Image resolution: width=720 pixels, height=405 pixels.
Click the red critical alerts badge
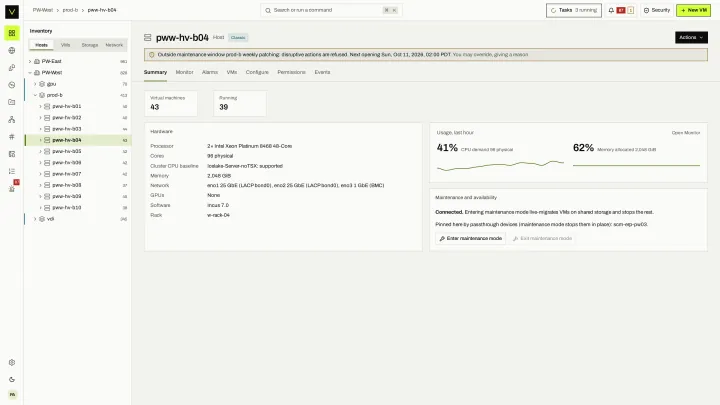[x=621, y=10]
